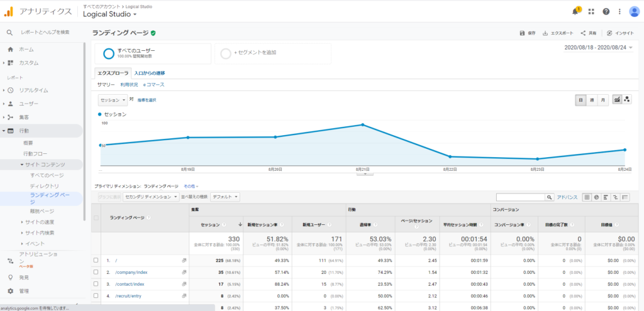644x311 pixels.
Task: Click the chart collapse handle below graph
Action: [365, 174]
